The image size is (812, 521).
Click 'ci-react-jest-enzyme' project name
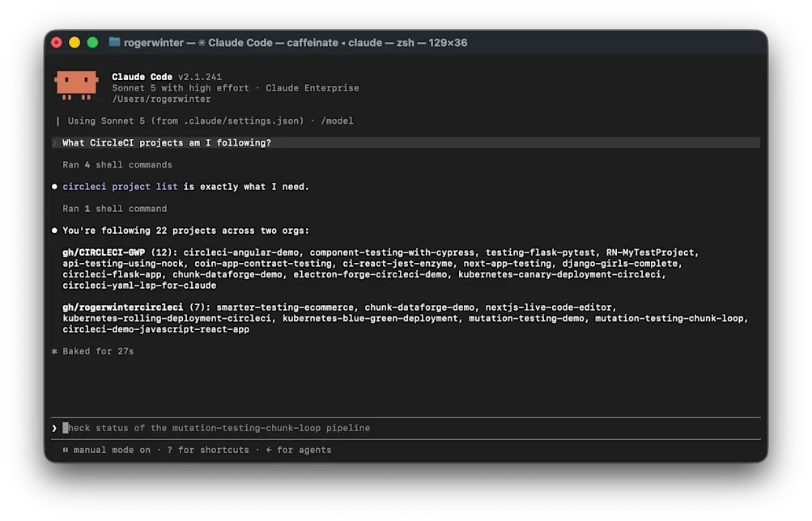[397, 264]
